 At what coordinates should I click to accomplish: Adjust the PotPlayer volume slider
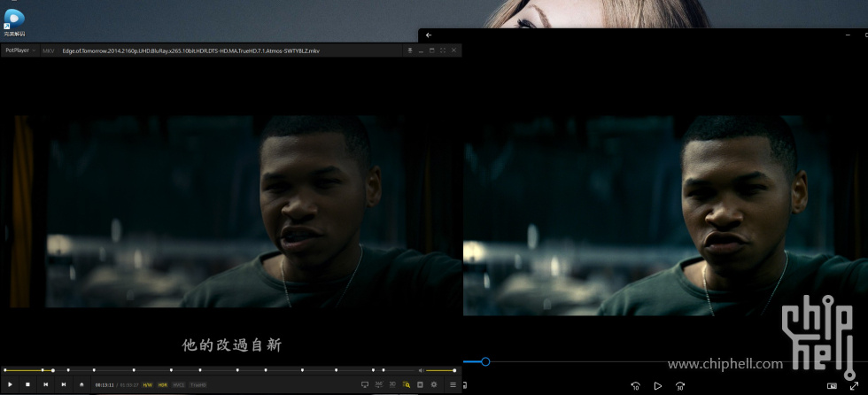tap(441, 370)
